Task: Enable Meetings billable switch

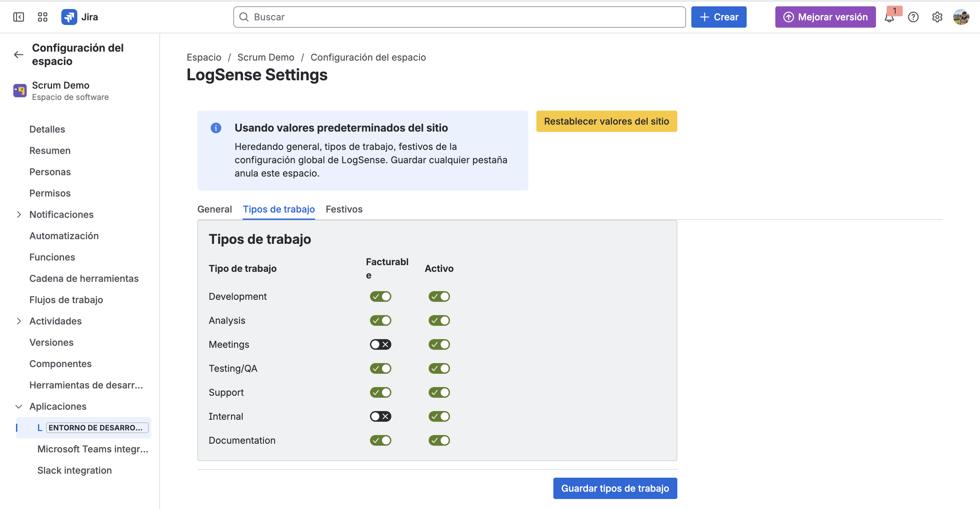Action: (380, 344)
